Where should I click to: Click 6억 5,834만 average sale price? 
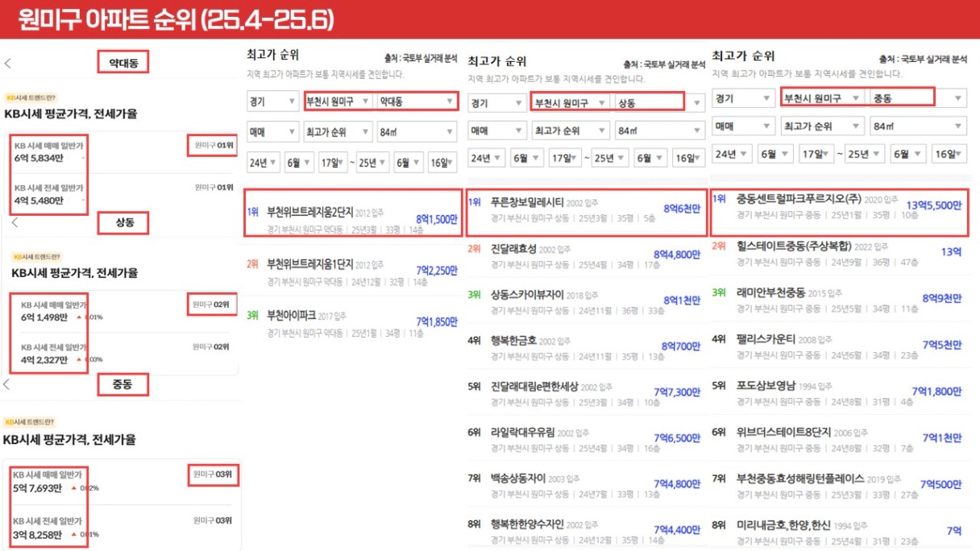point(39,158)
